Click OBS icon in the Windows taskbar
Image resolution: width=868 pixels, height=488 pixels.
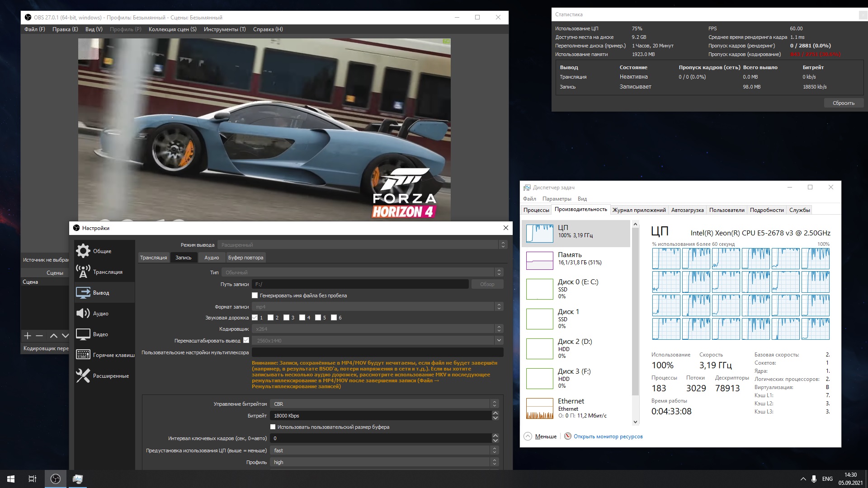[x=56, y=479]
